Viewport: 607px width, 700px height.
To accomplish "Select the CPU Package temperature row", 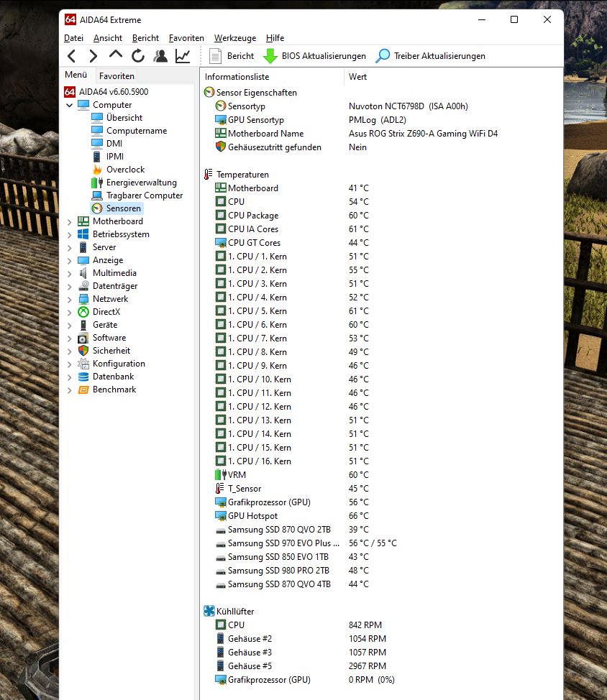I will click(382, 215).
